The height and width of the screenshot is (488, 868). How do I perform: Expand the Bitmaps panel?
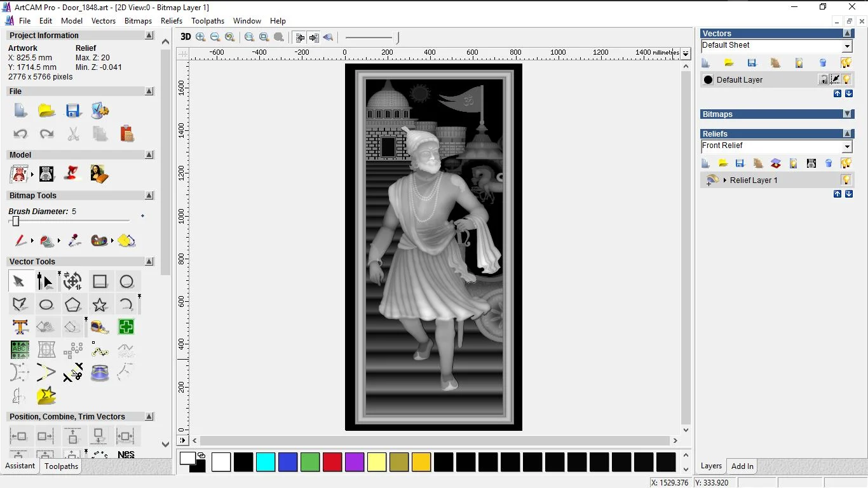848,114
